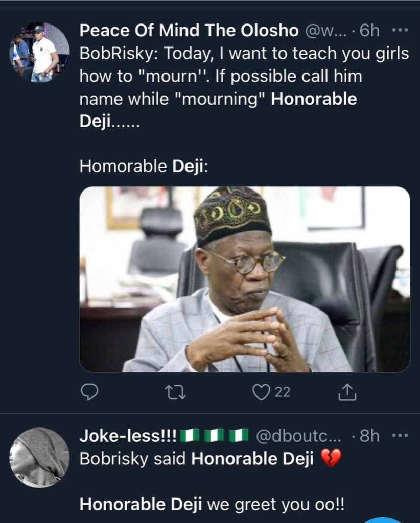
Task: Tap the share icon under the photo
Action: [347, 392]
